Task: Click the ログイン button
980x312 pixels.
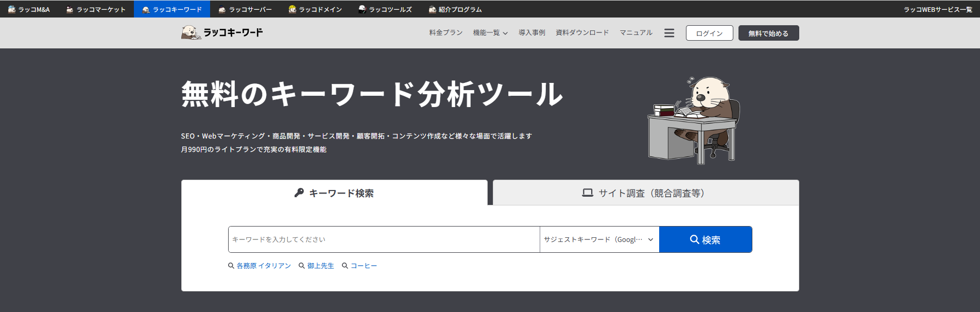Action: (709, 33)
